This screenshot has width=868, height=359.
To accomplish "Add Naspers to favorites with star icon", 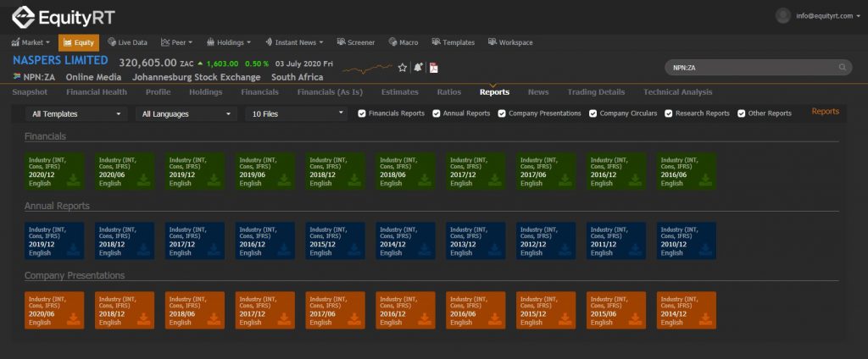I will coord(403,68).
